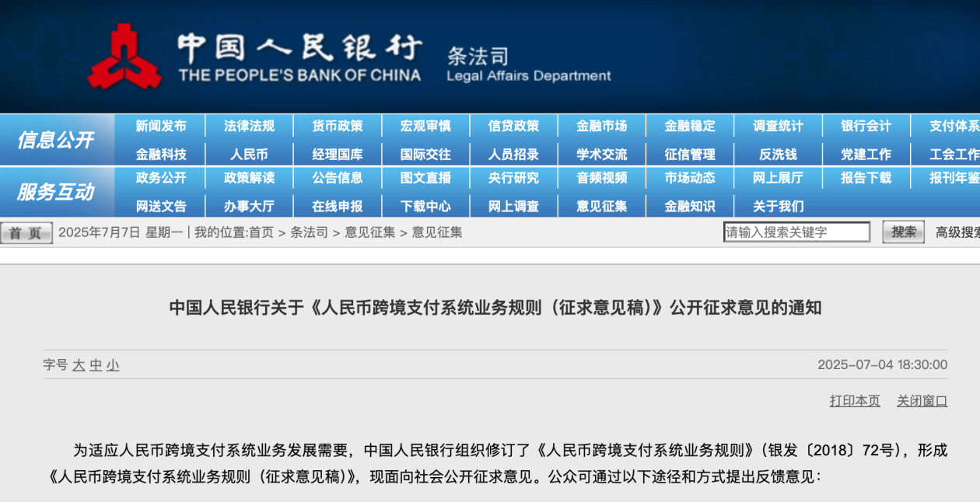Screen dimensions: 980x502
Task: Open the 在线申报 menu item
Action: (x=338, y=207)
